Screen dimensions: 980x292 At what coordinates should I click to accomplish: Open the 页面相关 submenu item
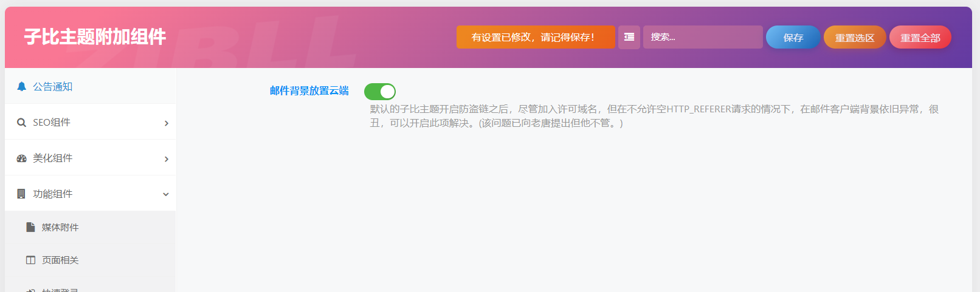(90, 260)
